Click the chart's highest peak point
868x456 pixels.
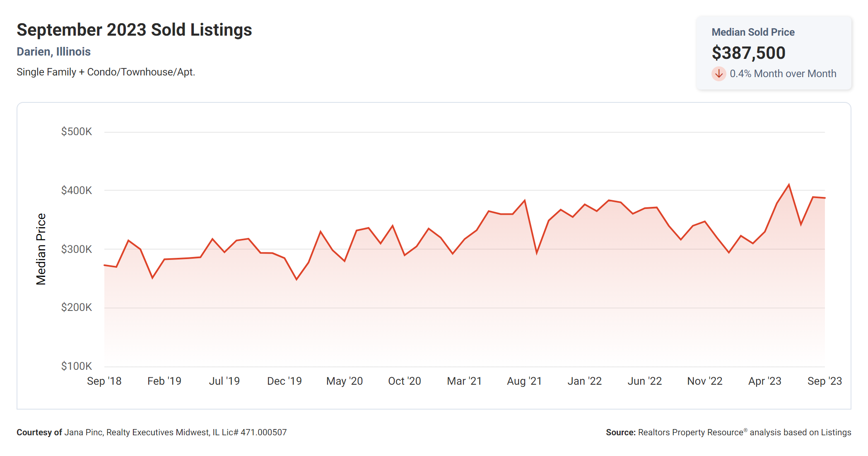tap(789, 184)
